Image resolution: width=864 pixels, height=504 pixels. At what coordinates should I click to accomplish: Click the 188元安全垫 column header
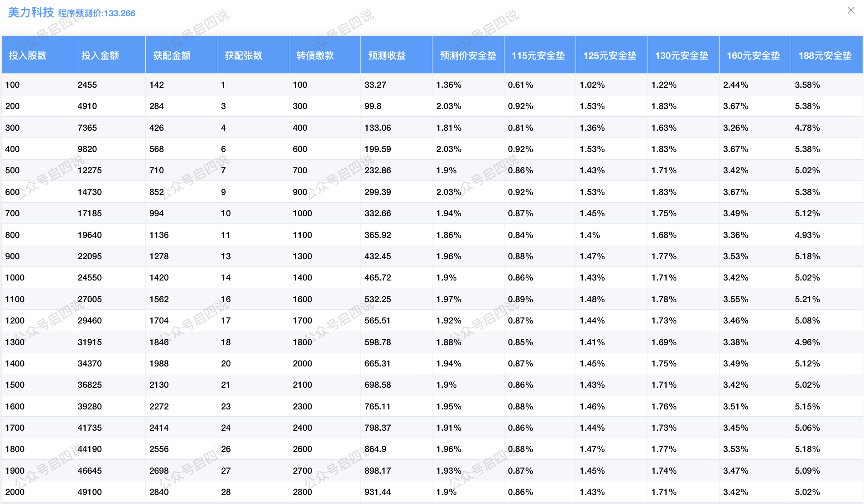[x=825, y=56]
